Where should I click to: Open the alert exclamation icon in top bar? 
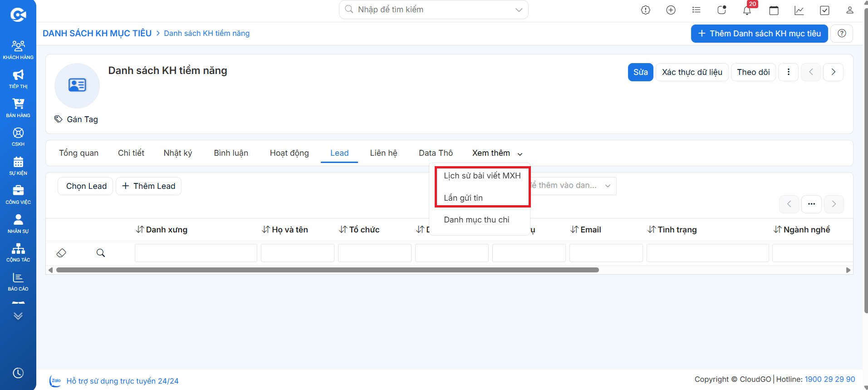646,10
